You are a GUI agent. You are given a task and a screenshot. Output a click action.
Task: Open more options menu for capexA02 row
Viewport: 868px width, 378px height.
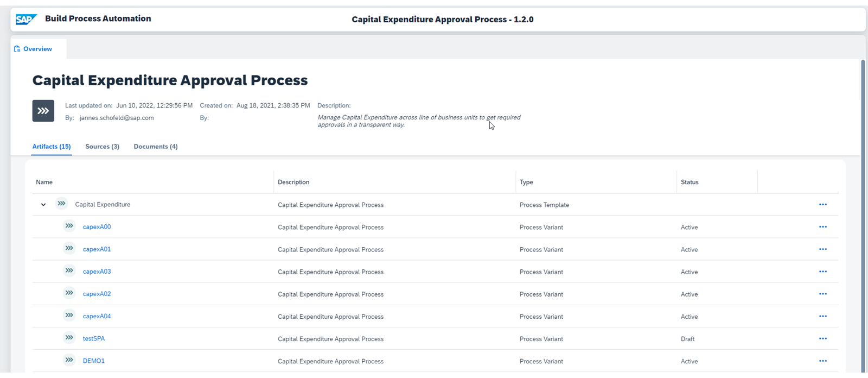823,294
